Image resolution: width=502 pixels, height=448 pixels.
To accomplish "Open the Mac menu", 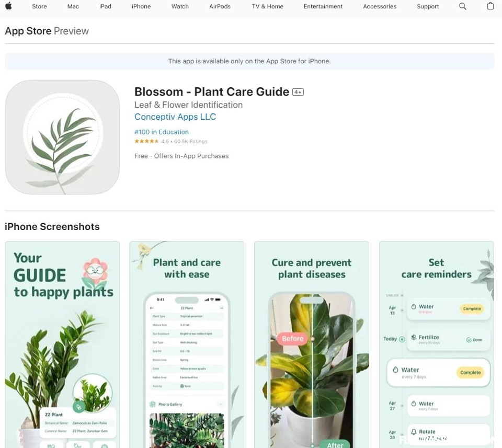I will tap(73, 6).
